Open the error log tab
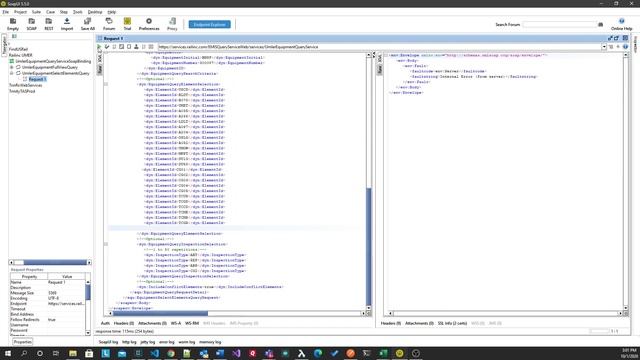The image size is (640, 360). click(167, 342)
